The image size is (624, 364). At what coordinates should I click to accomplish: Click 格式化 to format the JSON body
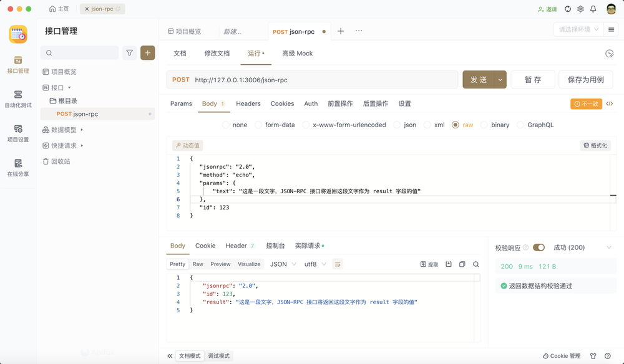point(595,145)
